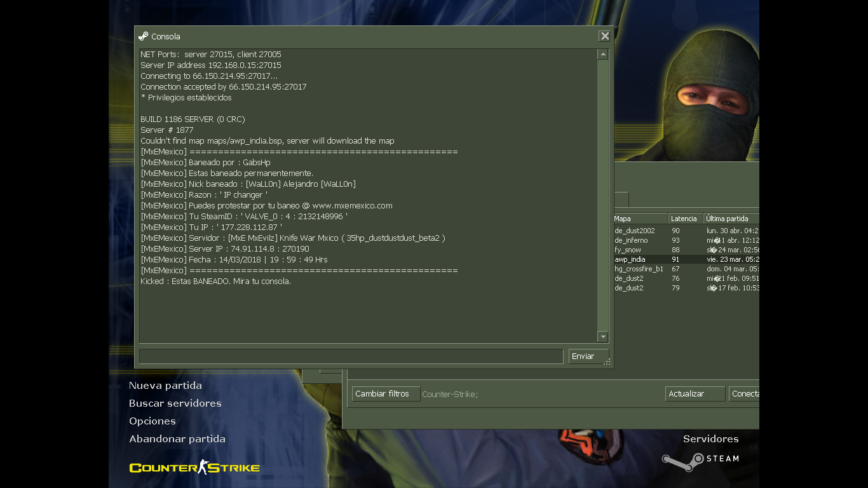Viewport: 868px width, 488px height.
Task: Click the console command input field
Action: pos(351,356)
